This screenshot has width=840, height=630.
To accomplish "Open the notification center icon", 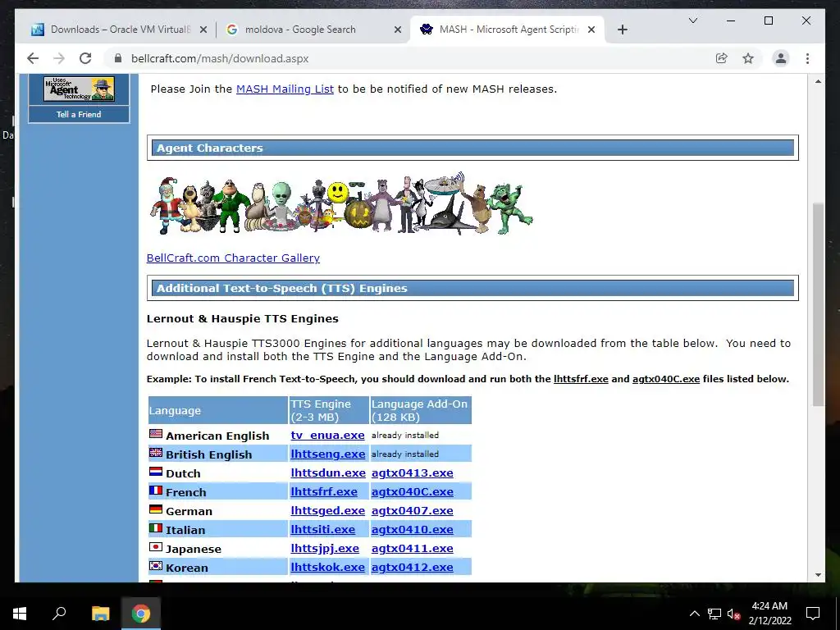I will pyautogui.click(x=813, y=614).
